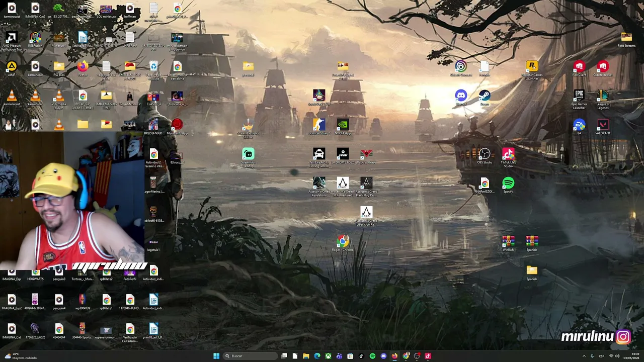
Task: Open the AIMP music player shortcut
Action: pyautogui.click(x=12, y=69)
